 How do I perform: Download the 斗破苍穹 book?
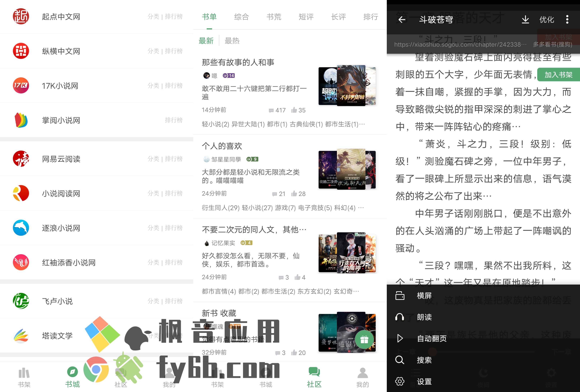pyautogui.click(x=525, y=19)
